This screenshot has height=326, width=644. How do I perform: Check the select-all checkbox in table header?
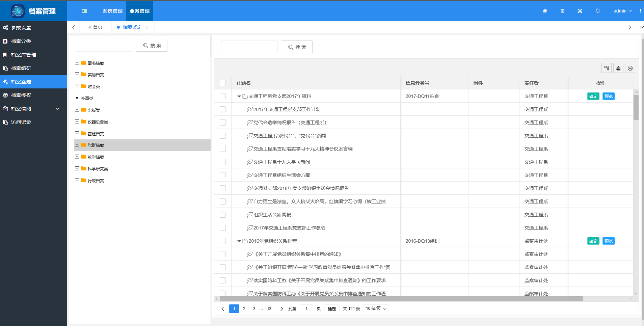point(223,82)
